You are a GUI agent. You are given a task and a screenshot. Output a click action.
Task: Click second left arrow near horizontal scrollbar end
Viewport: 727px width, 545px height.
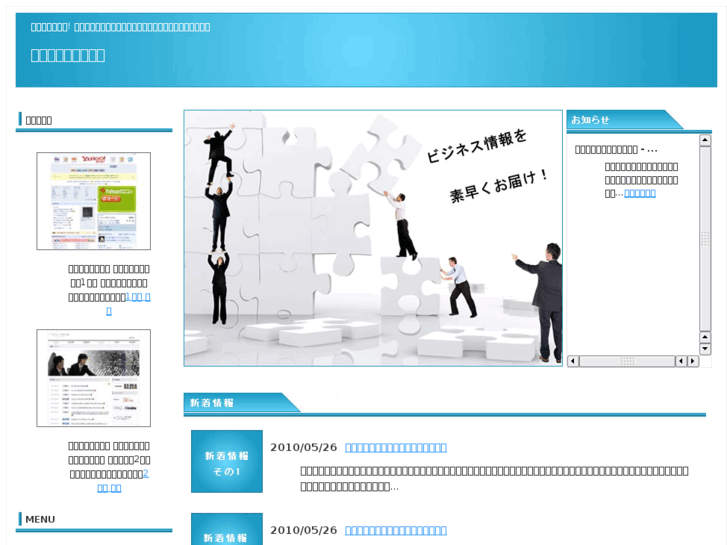pos(681,361)
